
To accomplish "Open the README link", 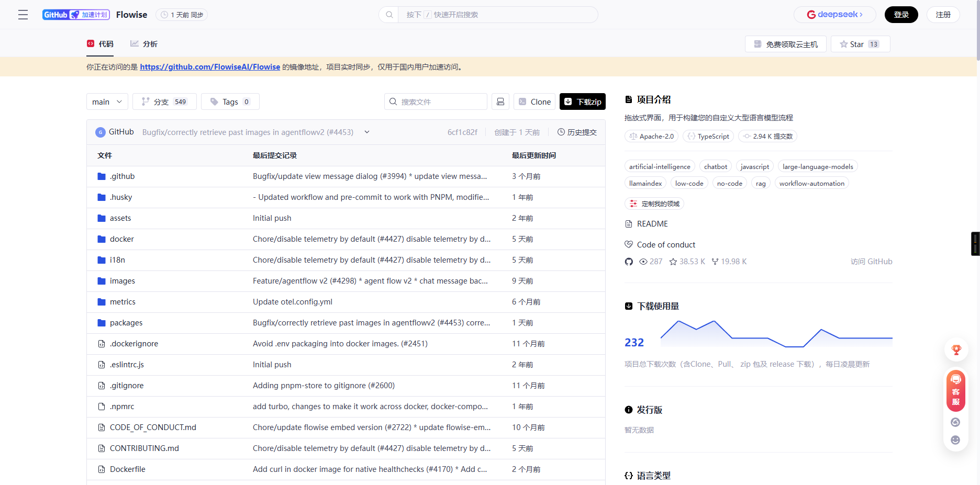I will click(652, 224).
